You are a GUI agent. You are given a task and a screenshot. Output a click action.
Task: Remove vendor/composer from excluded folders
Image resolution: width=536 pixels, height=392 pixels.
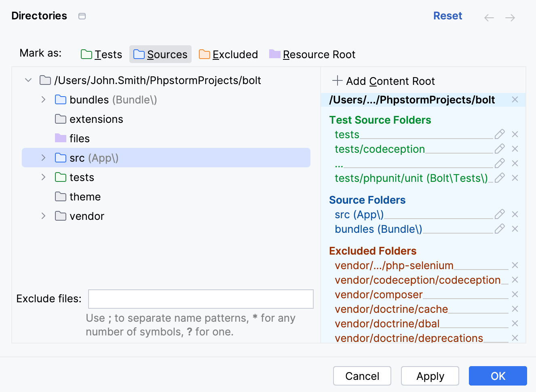click(515, 294)
